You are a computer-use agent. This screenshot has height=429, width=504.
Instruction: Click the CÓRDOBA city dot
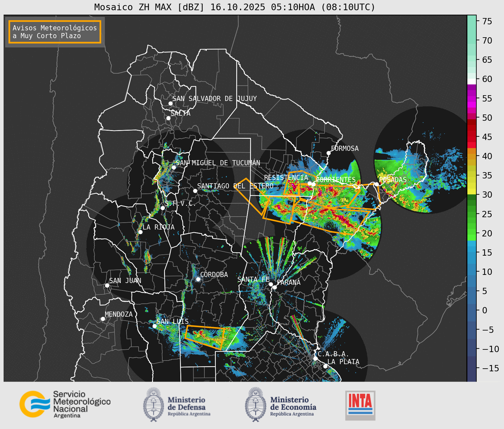coord(198,279)
